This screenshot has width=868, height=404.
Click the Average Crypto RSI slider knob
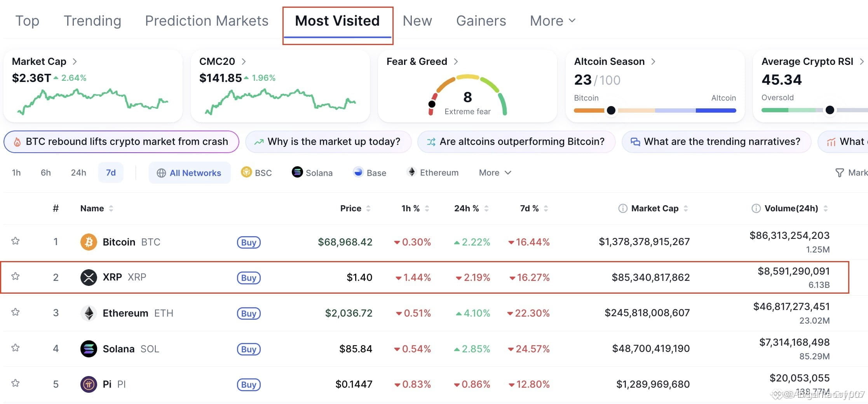coord(830,110)
